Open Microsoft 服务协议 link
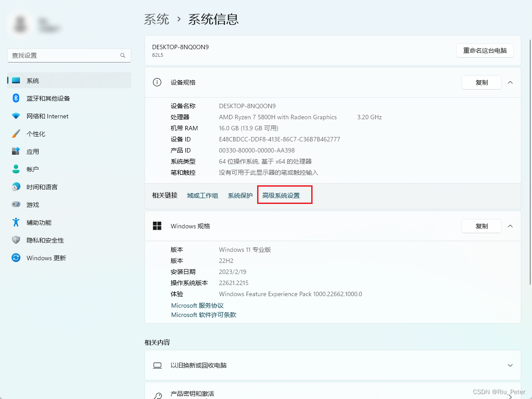The height and width of the screenshot is (399, 532). 197,305
